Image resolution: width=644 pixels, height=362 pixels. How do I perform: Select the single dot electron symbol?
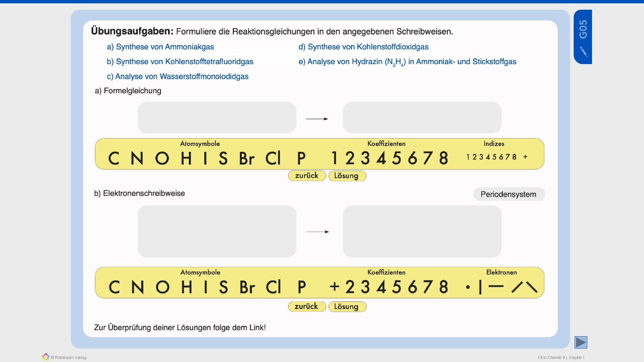tap(468, 287)
